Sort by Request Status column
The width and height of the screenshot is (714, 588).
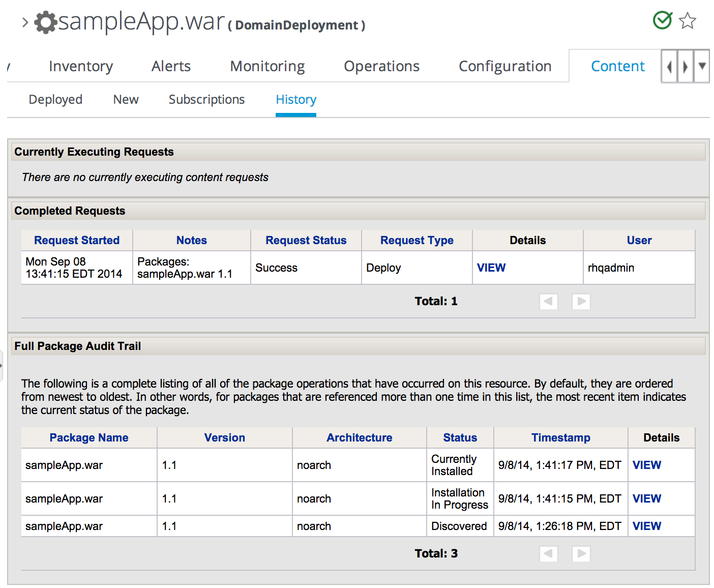(306, 240)
